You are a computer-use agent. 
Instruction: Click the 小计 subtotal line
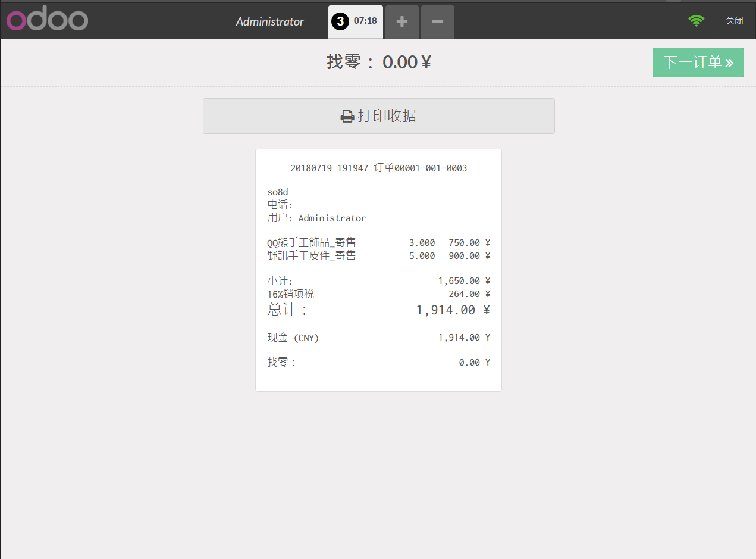(379, 281)
